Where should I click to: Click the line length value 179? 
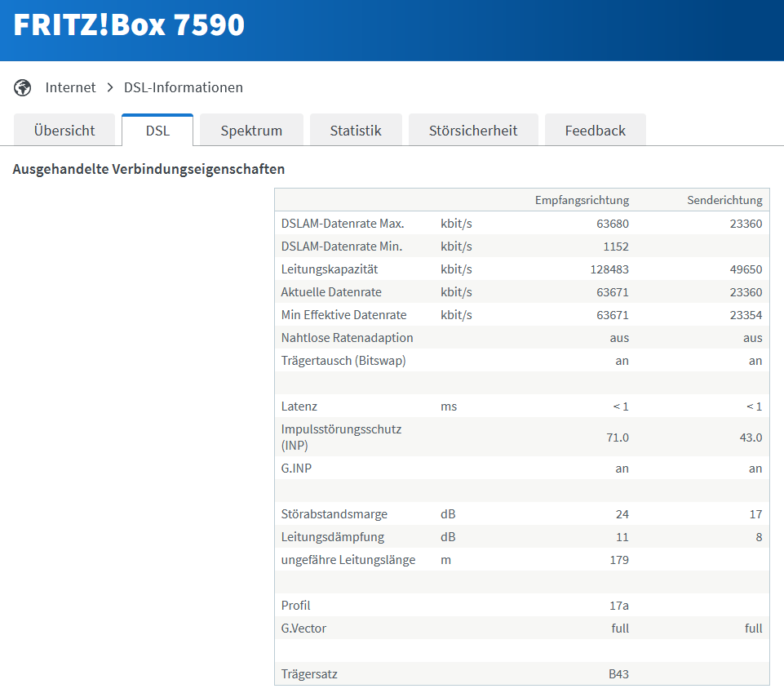click(x=619, y=560)
